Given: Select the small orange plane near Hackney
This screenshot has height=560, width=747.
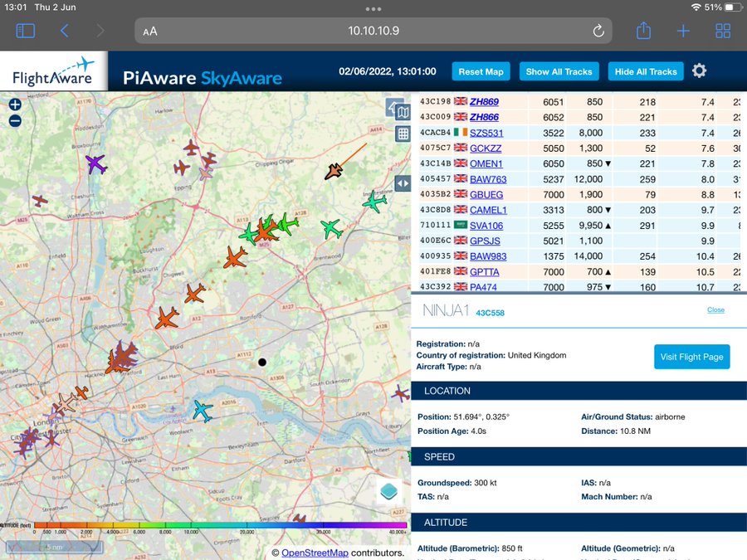Looking at the screenshot, I should [x=82, y=392].
